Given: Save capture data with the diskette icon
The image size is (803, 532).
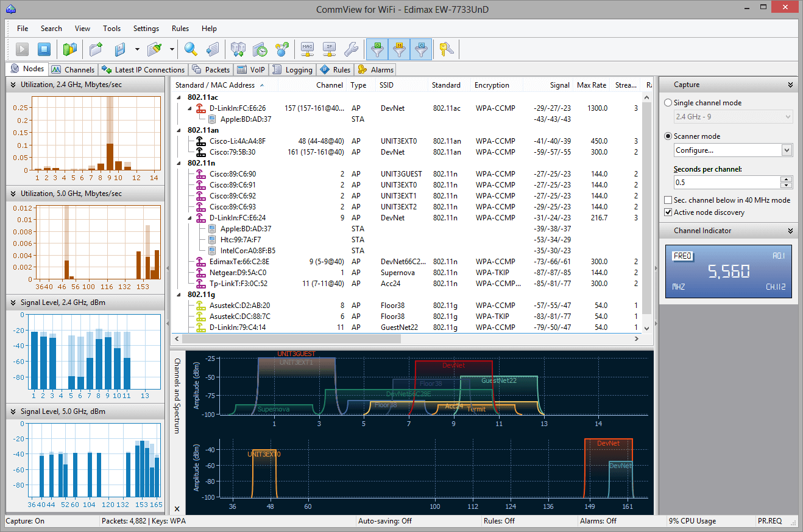Looking at the screenshot, I should click(119, 49).
